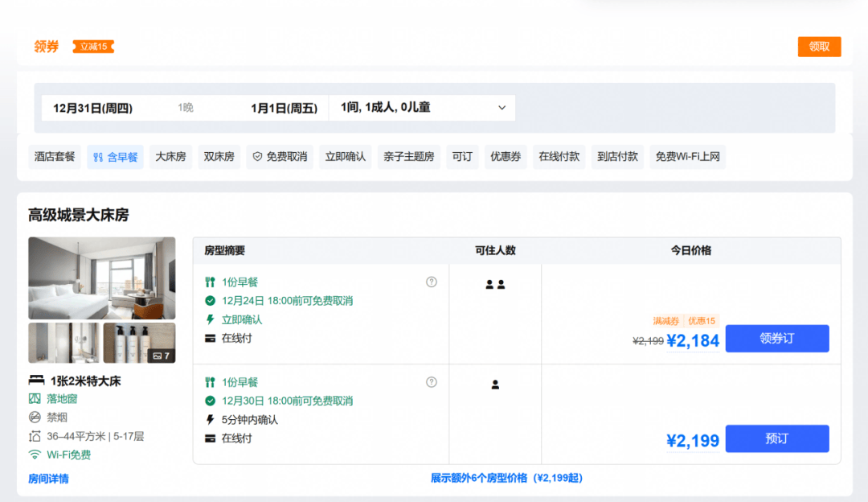Click the fork-and-knife icon in the 12月30日 offer

[210, 382]
